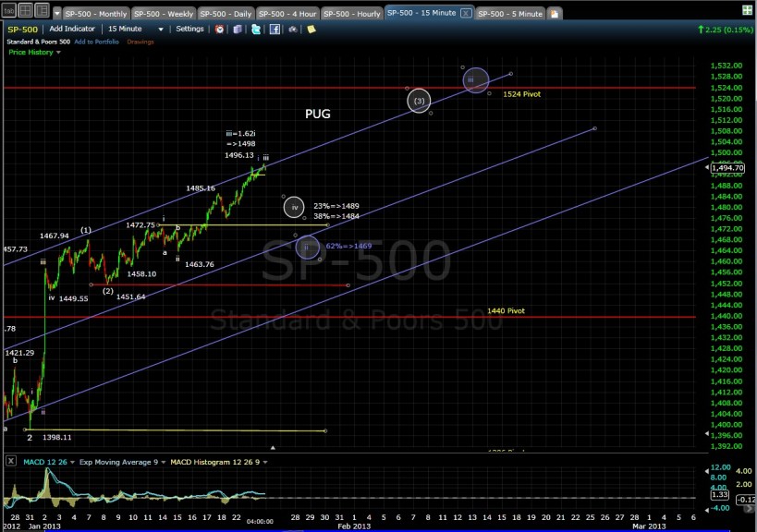Click the '23%=>1489' annotation
Screen dimensions: 757x532
(336, 206)
